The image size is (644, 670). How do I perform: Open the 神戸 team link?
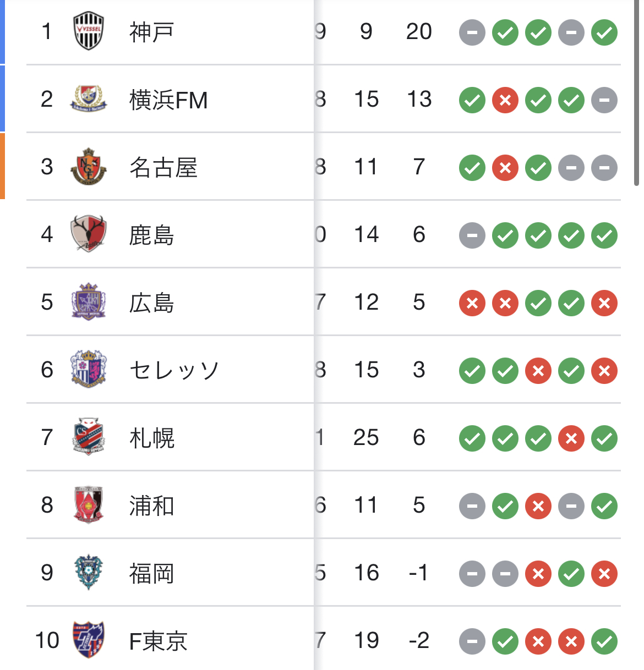click(x=151, y=32)
